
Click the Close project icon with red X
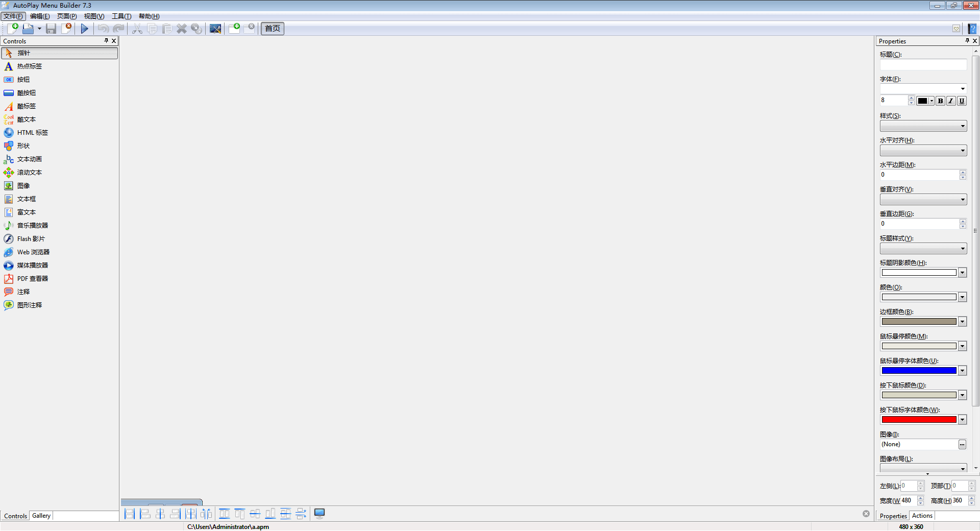(66, 29)
